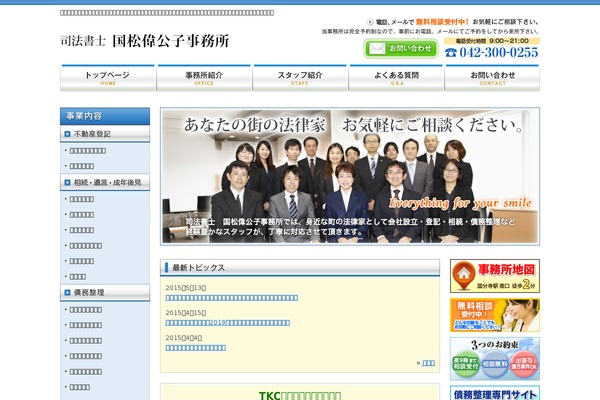Click the hero staff photo banner あなたの街の法律家
Viewport: 600px width, 400px height.
(350, 176)
